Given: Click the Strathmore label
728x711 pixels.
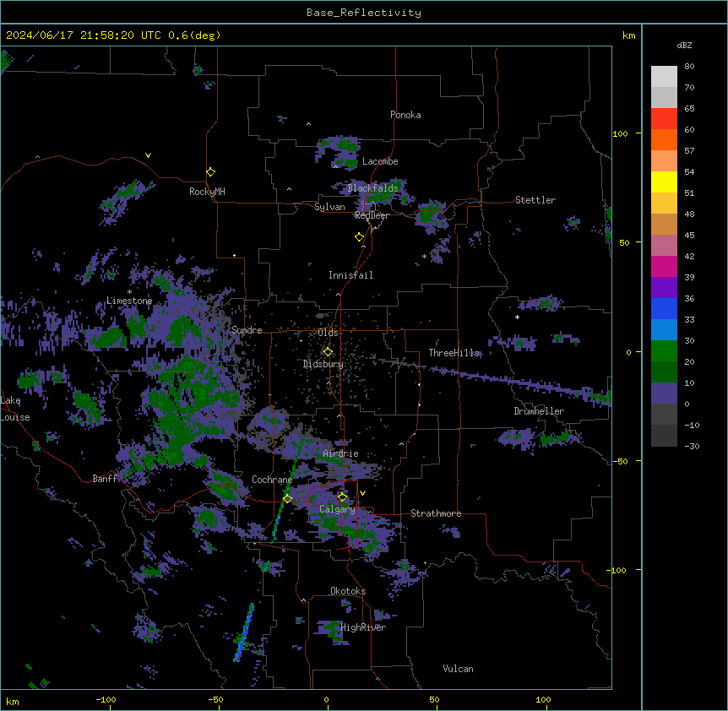Looking at the screenshot, I should point(436,513).
